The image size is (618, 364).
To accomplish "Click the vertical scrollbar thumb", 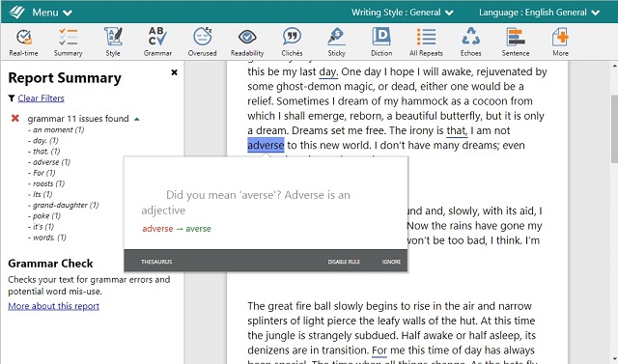I will pos(614,128).
